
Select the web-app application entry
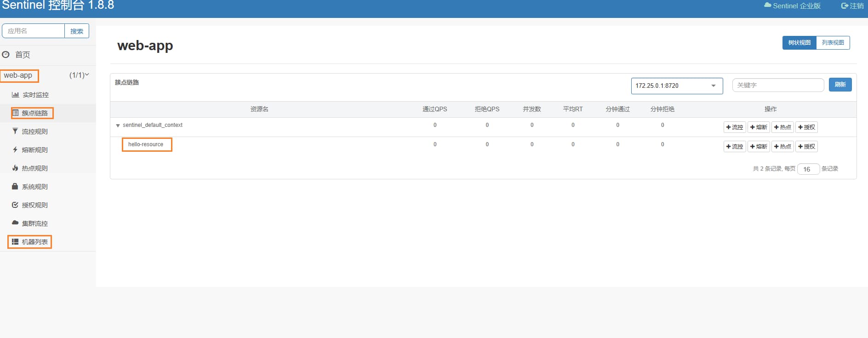tap(18, 75)
